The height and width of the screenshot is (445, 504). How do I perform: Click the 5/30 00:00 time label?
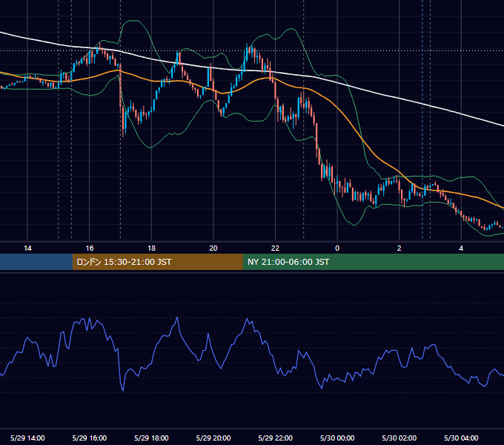(x=337, y=438)
